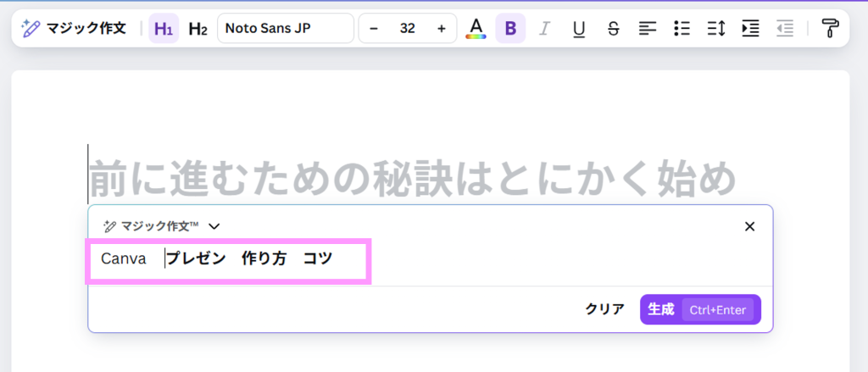The image size is (868, 372).
Task: Change the text alignment
Action: pos(648,29)
